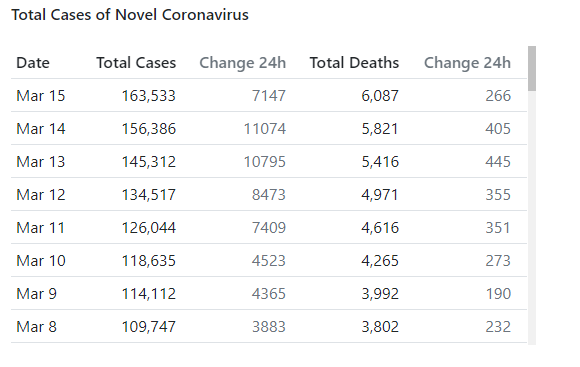580x367 pixels.
Task: Click the Mar 14 date cell
Action: (x=41, y=129)
